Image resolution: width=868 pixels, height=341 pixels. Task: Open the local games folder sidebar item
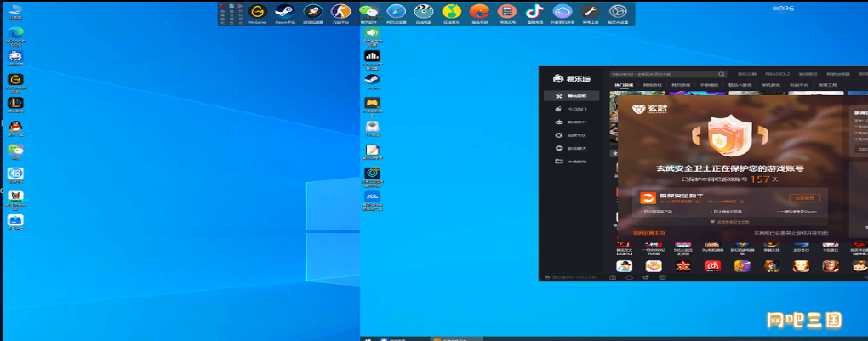tap(571, 162)
